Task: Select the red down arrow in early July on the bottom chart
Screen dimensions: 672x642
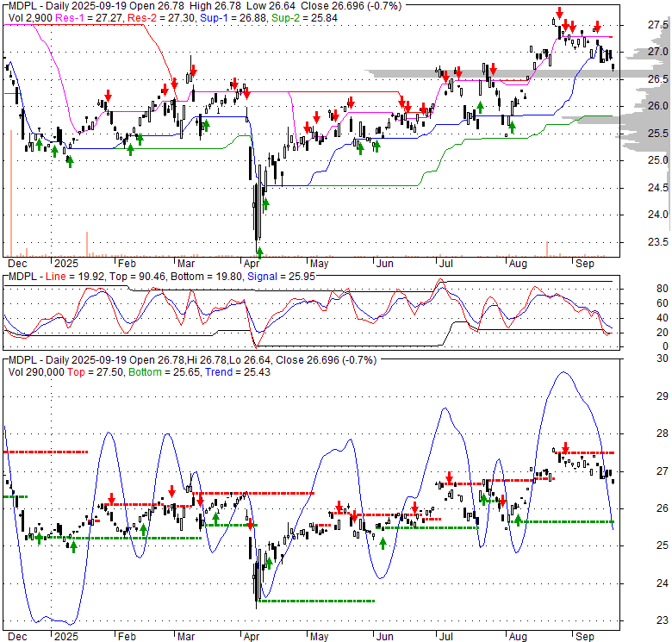Action: [449, 477]
